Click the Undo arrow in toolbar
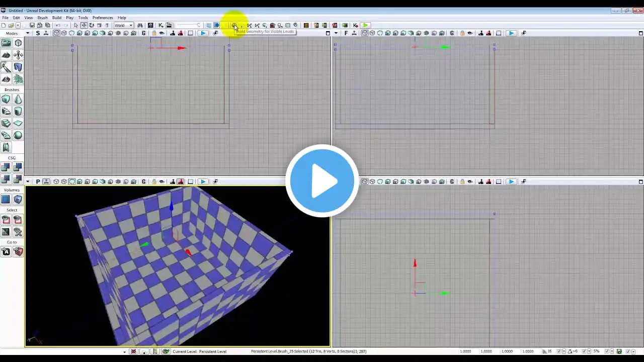This screenshot has height=362, width=644. [x=58, y=26]
